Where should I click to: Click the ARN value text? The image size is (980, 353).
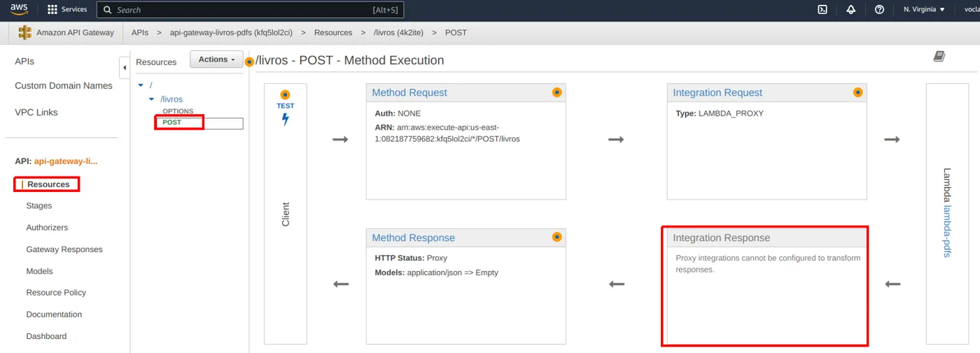[447, 132]
